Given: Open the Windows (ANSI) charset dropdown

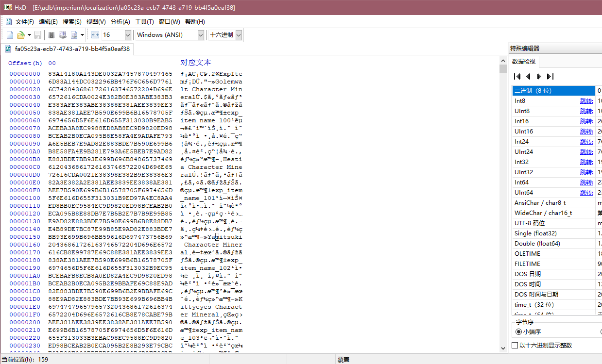Looking at the screenshot, I should tap(201, 35).
